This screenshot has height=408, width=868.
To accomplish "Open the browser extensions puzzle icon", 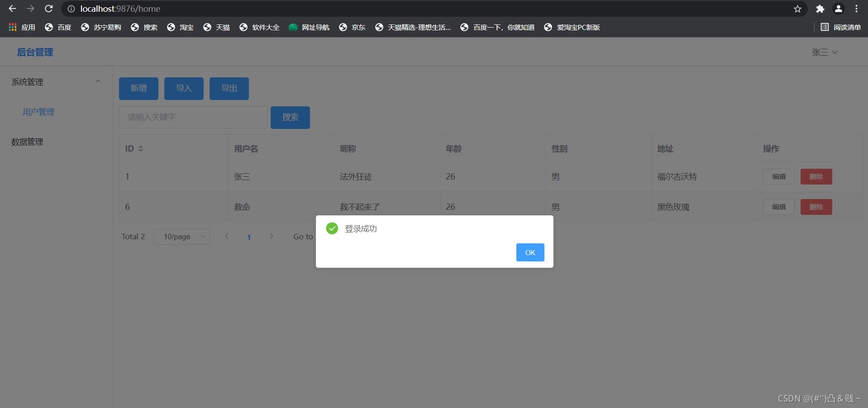I will tap(820, 9).
